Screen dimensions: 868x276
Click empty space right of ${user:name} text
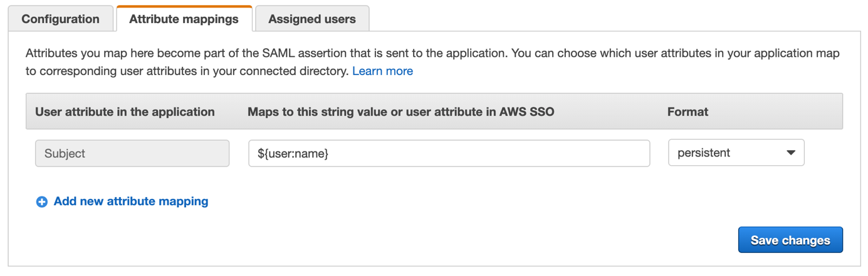tap(489, 153)
